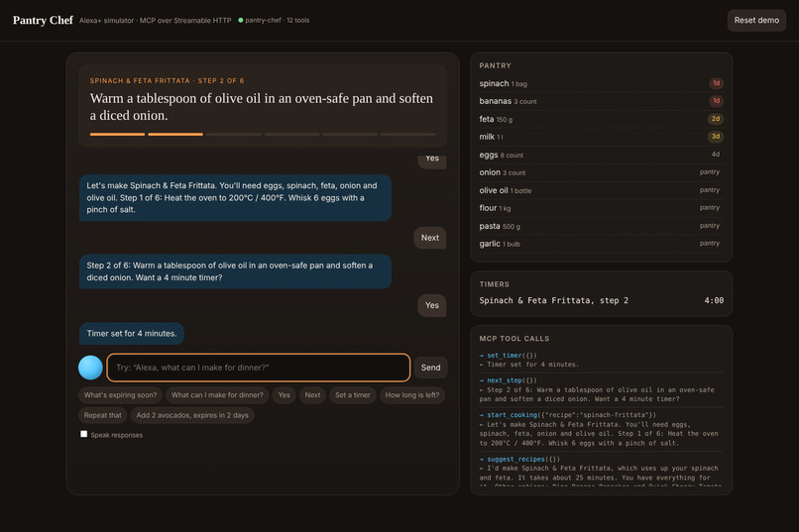Click the first recipe progress bar segment
The height and width of the screenshot is (532, 799).
pos(117,135)
